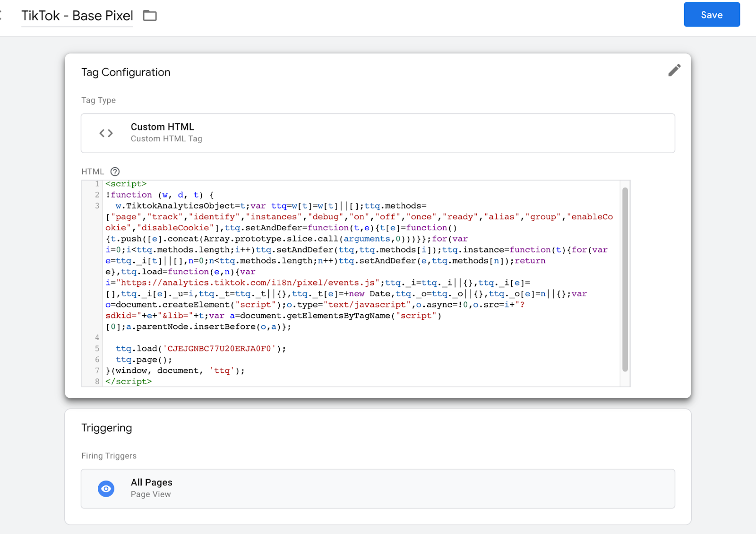Open the folder icon beside tag name
This screenshot has height=534, width=756.
[x=150, y=16]
